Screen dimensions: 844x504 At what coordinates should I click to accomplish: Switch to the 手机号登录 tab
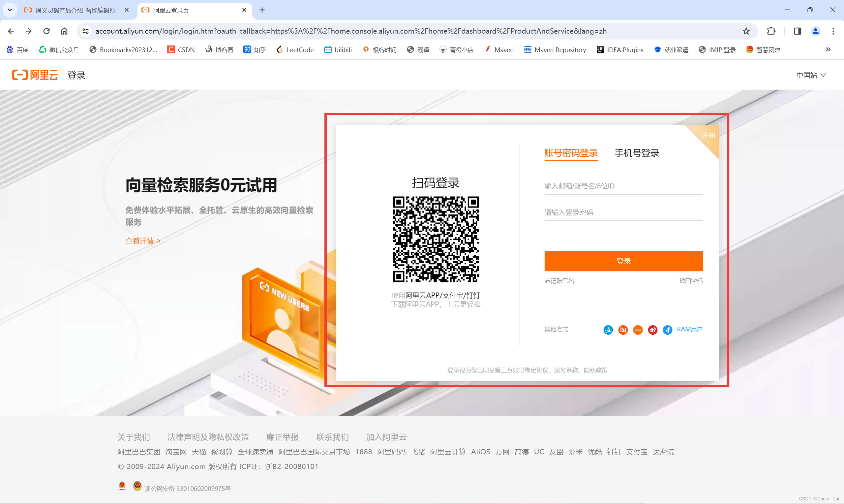click(x=637, y=153)
